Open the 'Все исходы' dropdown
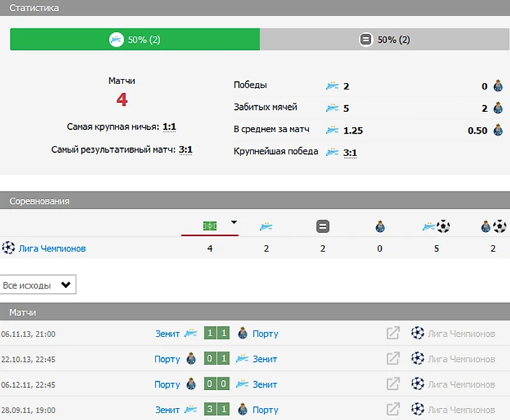Viewport: 510px width, 420px height. pyautogui.click(x=38, y=285)
